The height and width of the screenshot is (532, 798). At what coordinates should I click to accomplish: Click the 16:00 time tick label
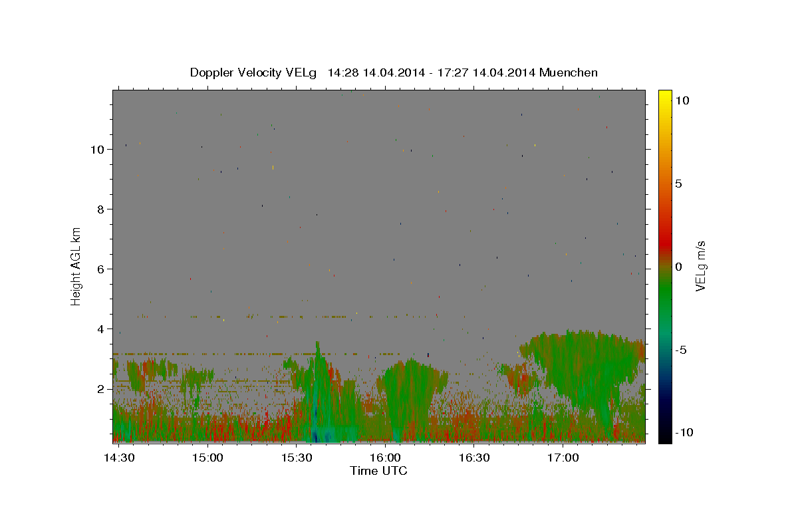pyautogui.click(x=385, y=458)
